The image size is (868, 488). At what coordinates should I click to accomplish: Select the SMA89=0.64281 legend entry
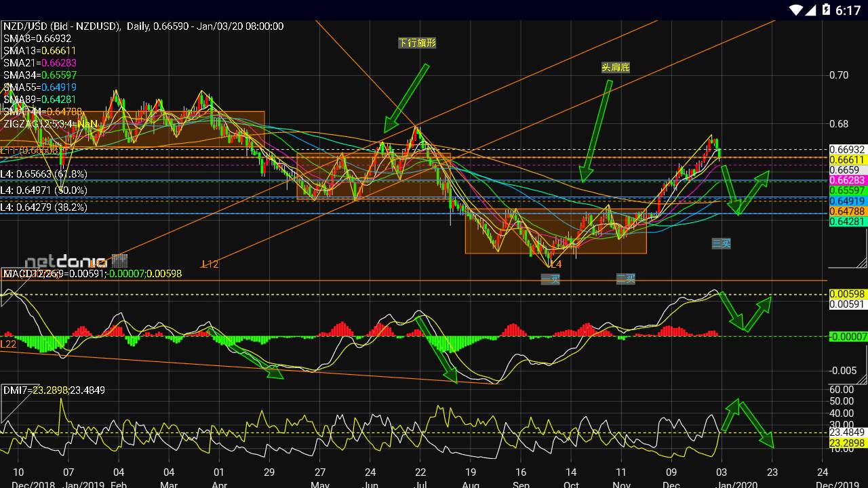coord(39,100)
